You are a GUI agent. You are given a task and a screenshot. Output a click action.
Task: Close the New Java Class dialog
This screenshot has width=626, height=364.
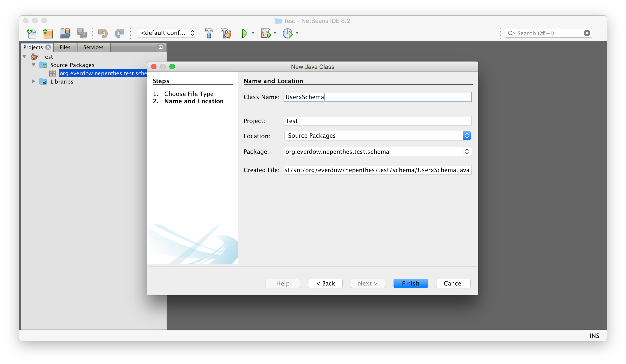click(154, 67)
